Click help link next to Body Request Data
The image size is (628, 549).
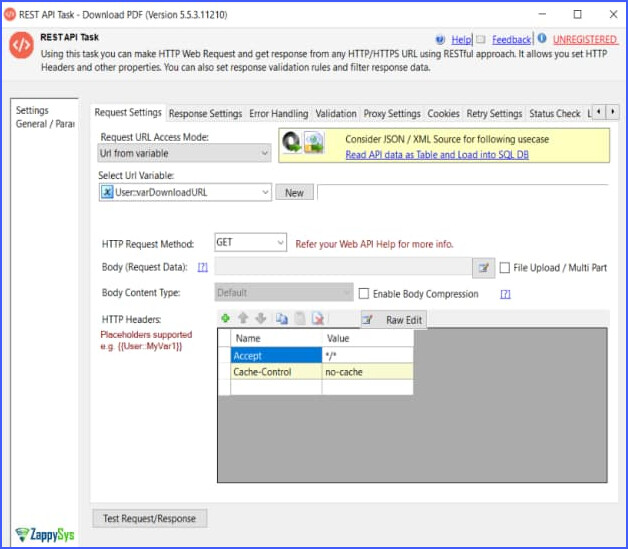pos(203,267)
